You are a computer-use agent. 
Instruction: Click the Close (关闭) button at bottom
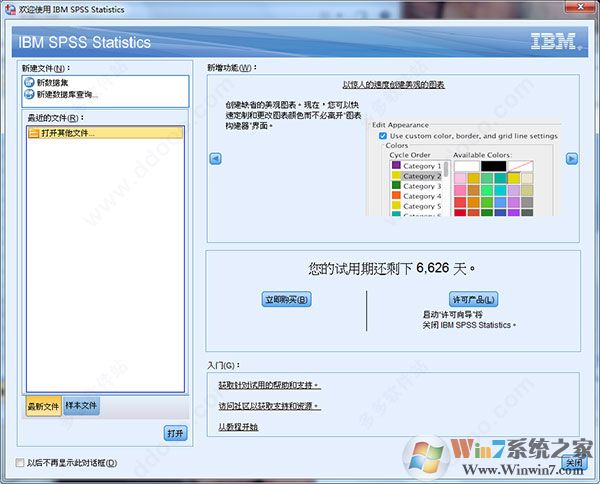(x=574, y=463)
